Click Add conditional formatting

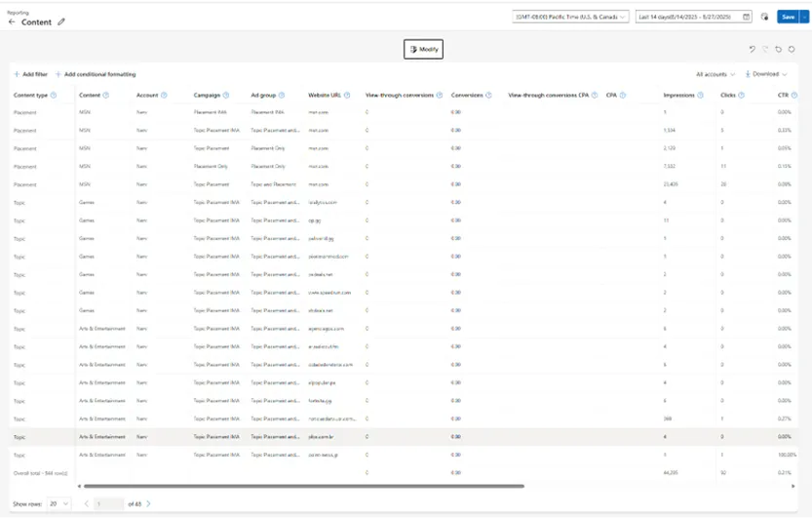(x=96, y=74)
